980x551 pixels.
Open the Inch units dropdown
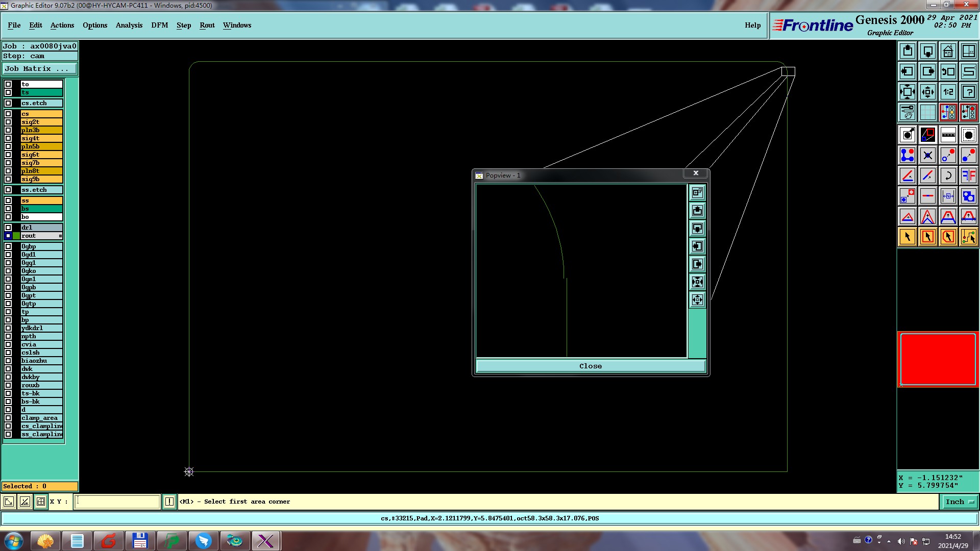(x=959, y=502)
